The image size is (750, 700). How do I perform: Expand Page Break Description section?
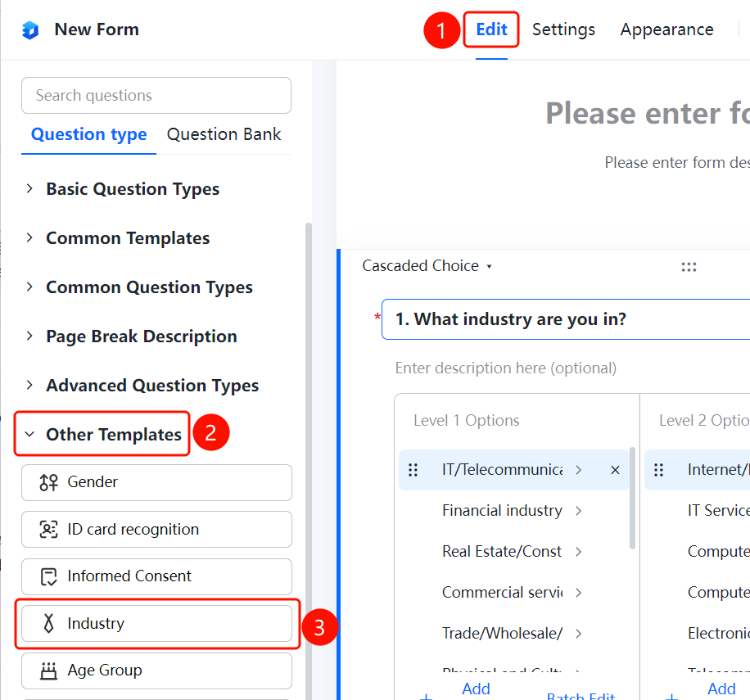click(x=29, y=336)
